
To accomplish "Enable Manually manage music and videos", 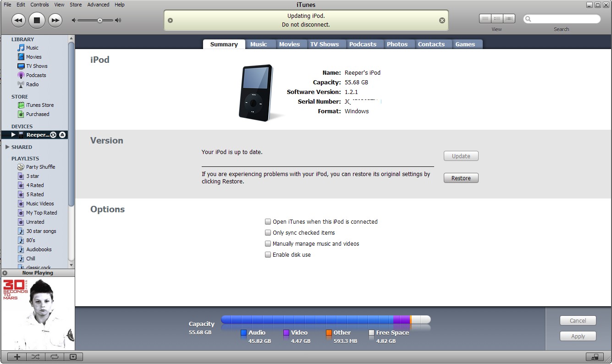I will [x=268, y=243].
